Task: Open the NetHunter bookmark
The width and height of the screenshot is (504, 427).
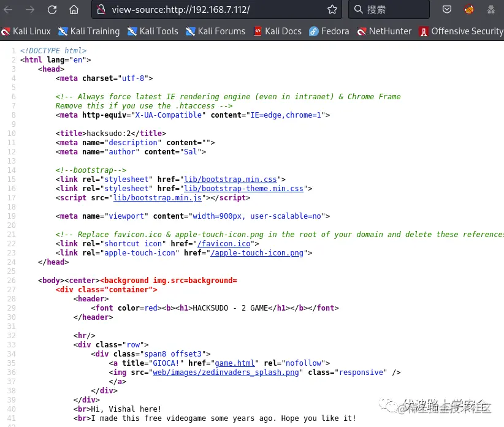Action: tap(384, 31)
